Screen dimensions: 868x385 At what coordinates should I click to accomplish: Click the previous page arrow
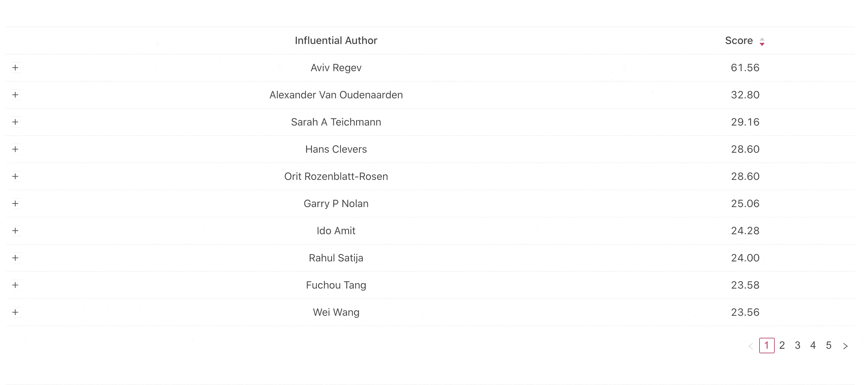(x=751, y=346)
